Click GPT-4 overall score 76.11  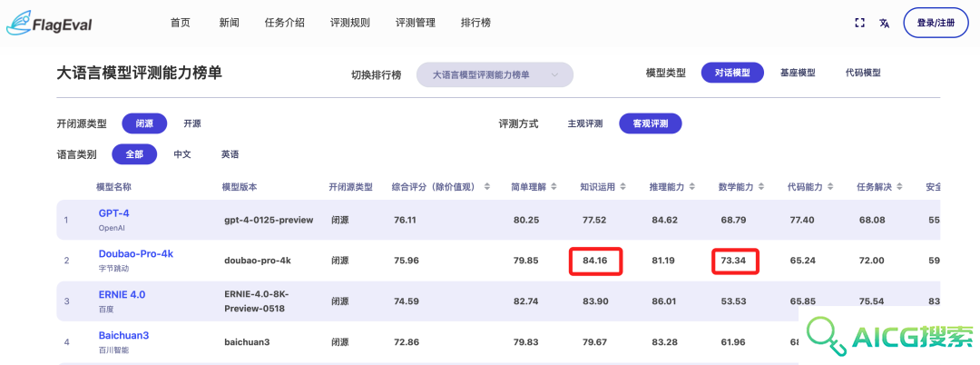pos(405,220)
